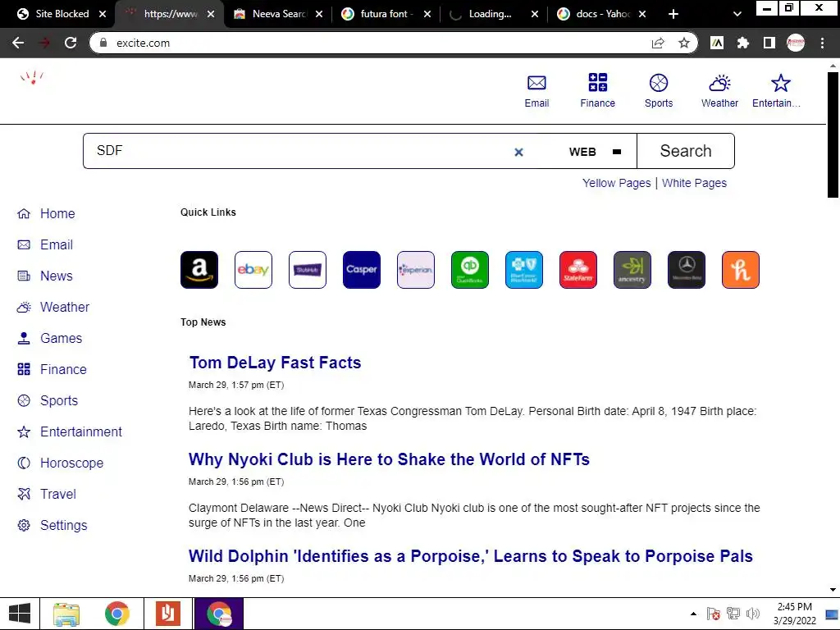This screenshot has width=840, height=630.
Task: Switch to the Loading tab
Action: pyautogui.click(x=494, y=14)
